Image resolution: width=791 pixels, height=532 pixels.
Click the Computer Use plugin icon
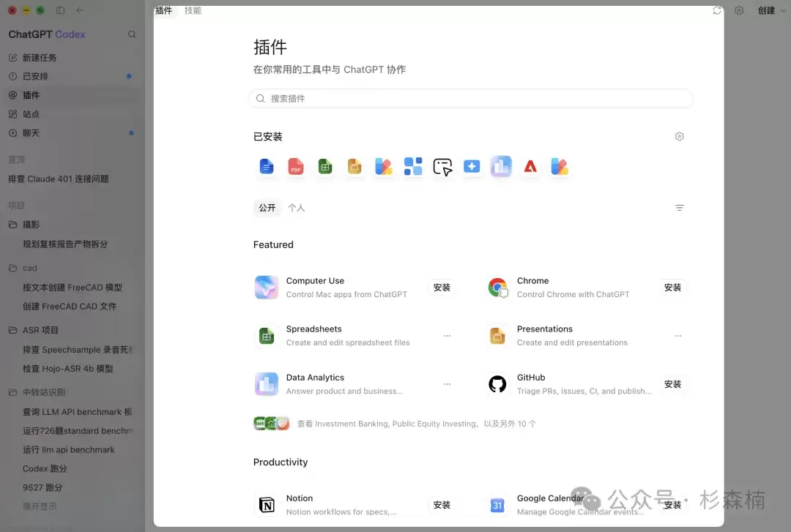[267, 288]
